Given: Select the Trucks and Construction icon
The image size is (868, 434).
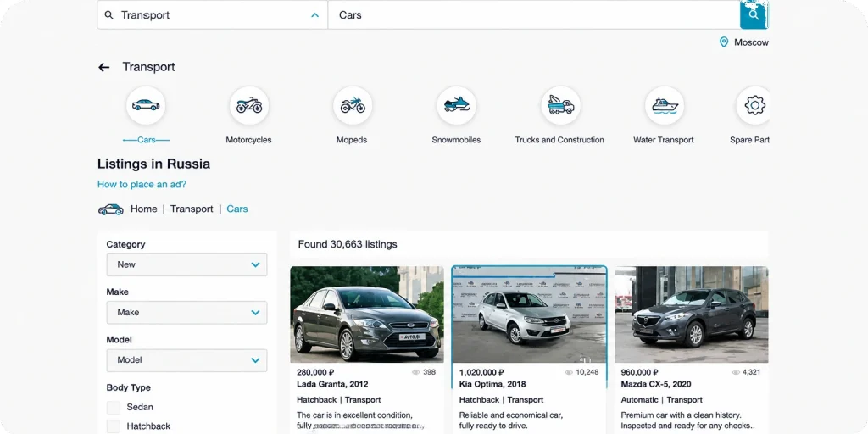Looking at the screenshot, I should coord(561,105).
